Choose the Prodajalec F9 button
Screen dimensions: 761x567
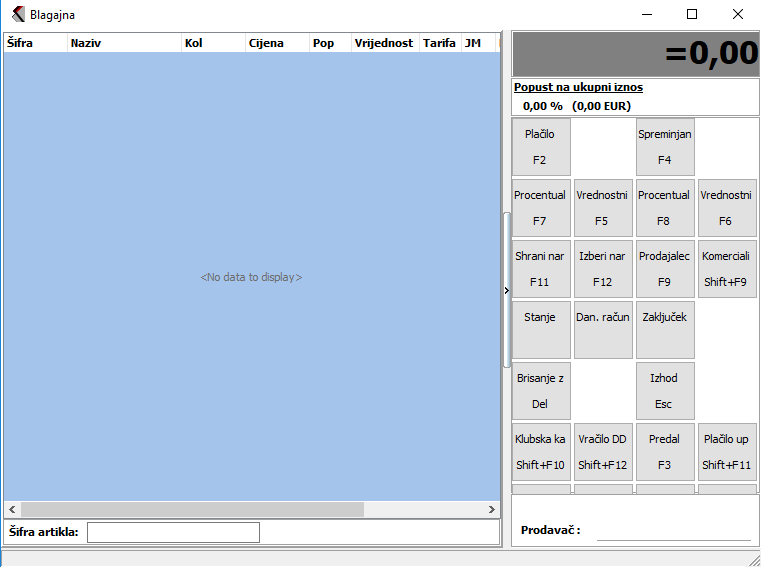click(665, 269)
